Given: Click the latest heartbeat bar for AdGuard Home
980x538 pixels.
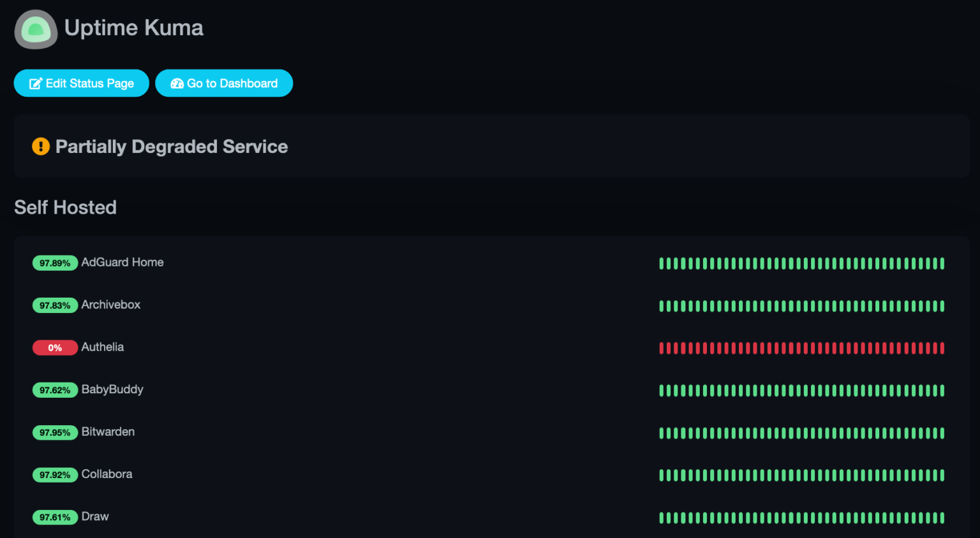Looking at the screenshot, I should pos(941,263).
